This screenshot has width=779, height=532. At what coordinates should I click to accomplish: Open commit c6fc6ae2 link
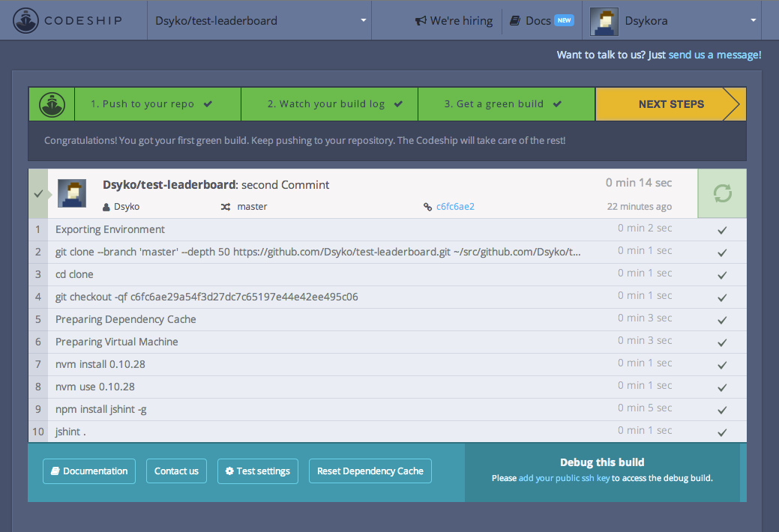[455, 207]
